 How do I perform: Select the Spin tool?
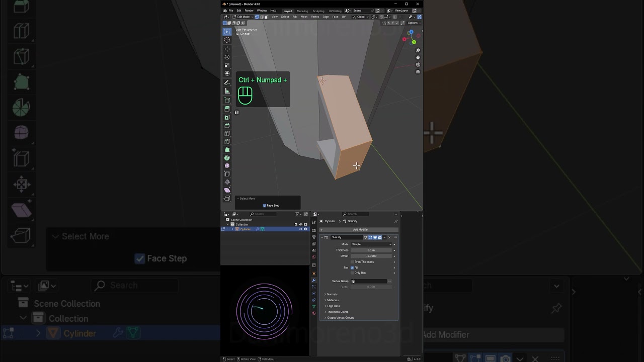tap(227, 157)
